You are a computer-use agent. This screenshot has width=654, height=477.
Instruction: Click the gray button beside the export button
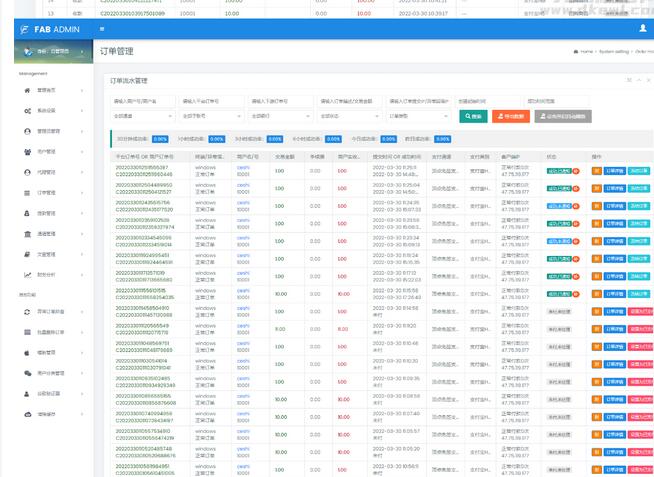coord(563,116)
